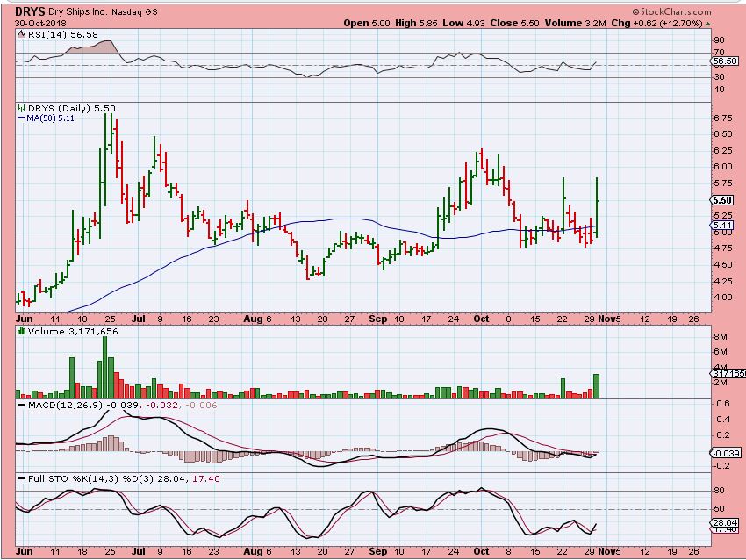Click the black MACD line swatch
Image resolution: width=746 pixels, height=560 pixels.
pyautogui.click(x=21, y=406)
